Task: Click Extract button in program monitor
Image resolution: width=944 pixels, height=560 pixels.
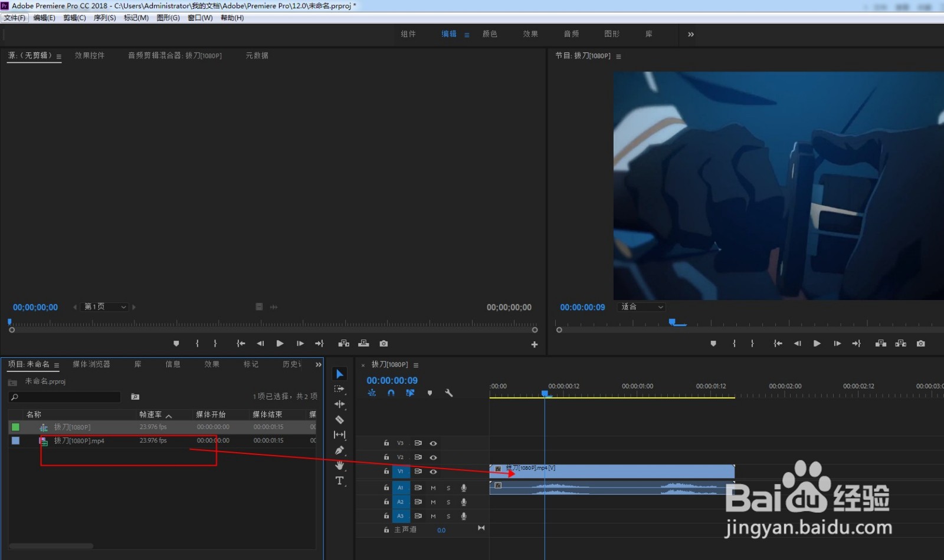Action: point(901,344)
